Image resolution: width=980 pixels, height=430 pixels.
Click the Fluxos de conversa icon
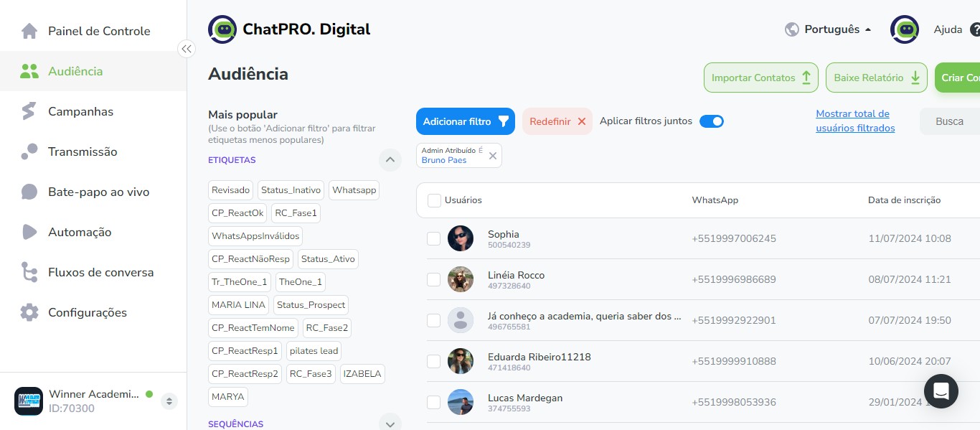click(x=29, y=272)
